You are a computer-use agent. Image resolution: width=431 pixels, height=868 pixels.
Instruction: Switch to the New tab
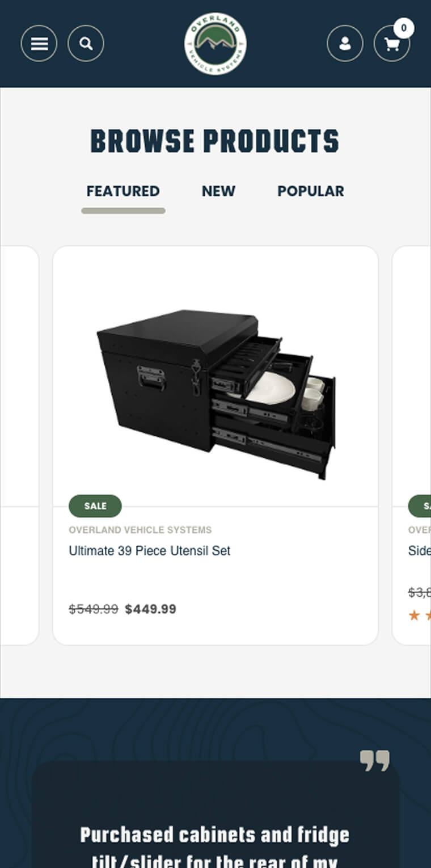coord(218,191)
